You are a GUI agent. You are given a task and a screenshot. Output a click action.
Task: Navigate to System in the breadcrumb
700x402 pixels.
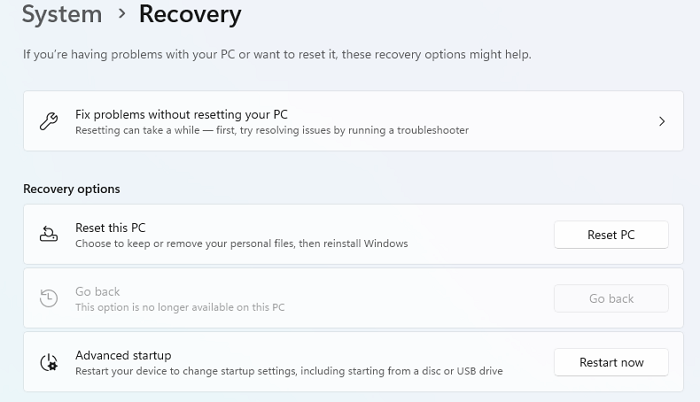click(62, 15)
